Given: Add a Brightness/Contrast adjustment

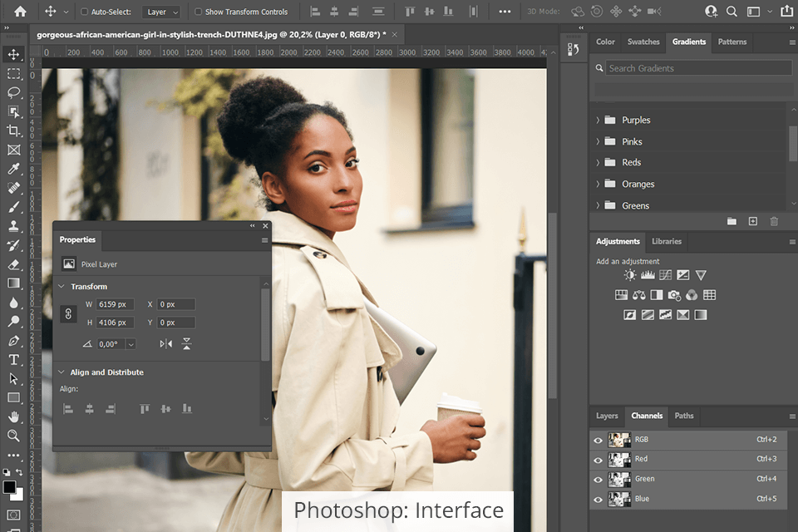Looking at the screenshot, I should click(630, 275).
